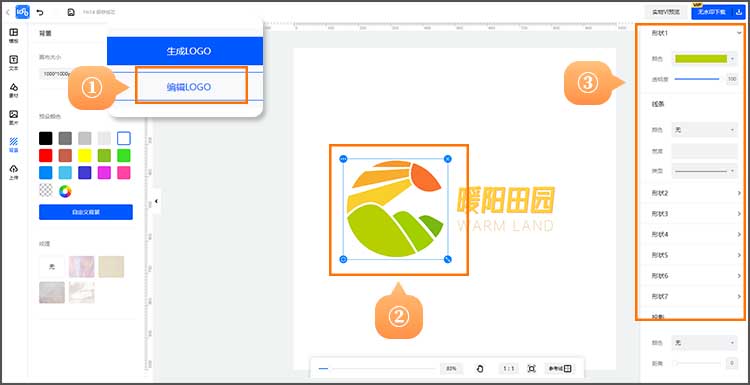Screen dimensions: 750x385
Task: Expand the 形状7 section
Action: pyautogui.click(x=696, y=297)
